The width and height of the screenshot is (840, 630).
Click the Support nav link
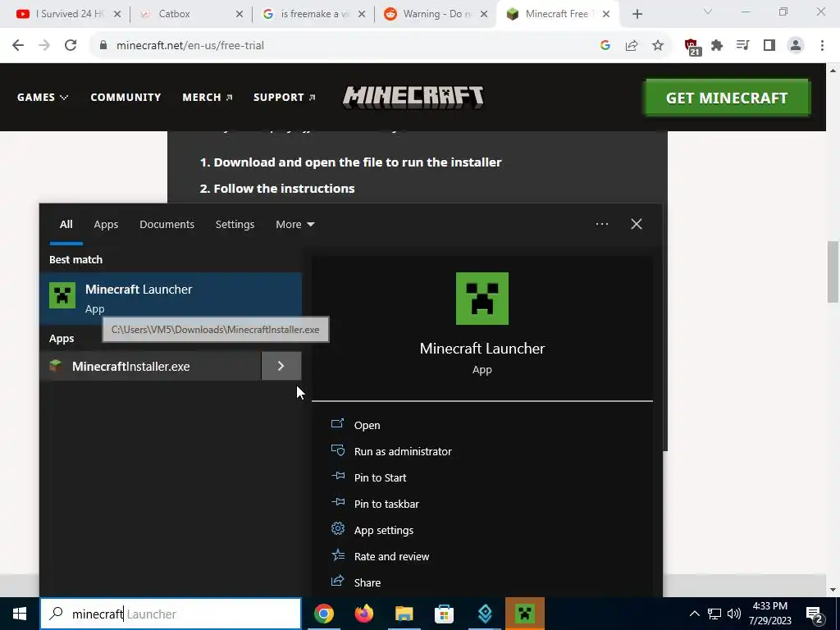click(285, 97)
